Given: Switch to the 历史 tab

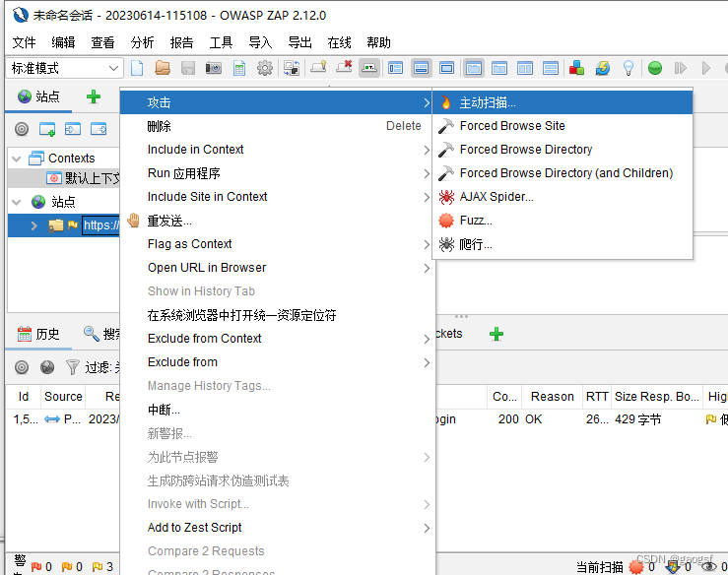Looking at the screenshot, I should pyautogui.click(x=38, y=334).
